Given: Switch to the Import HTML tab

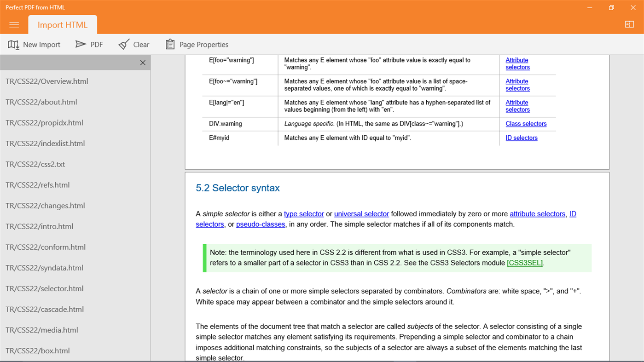Looking at the screenshot, I should point(62,25).
